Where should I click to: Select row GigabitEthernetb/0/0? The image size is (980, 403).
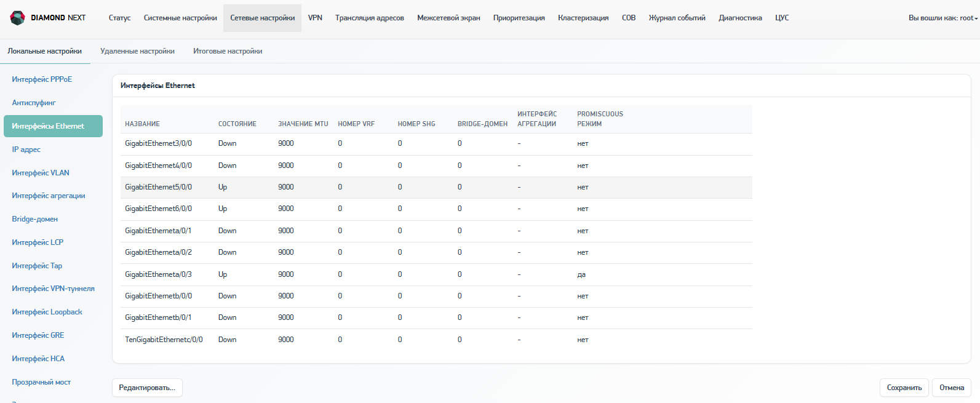pos(436,297)
